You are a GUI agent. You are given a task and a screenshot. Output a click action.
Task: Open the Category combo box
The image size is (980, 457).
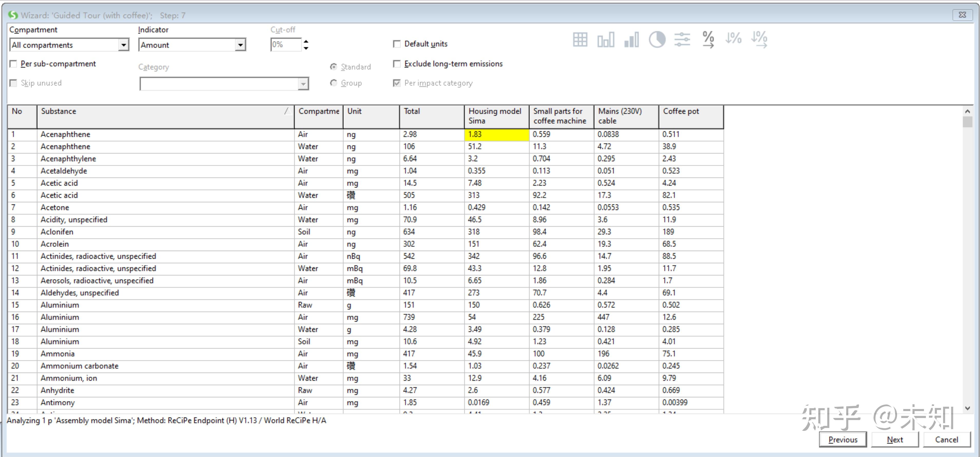pos(303,84)
